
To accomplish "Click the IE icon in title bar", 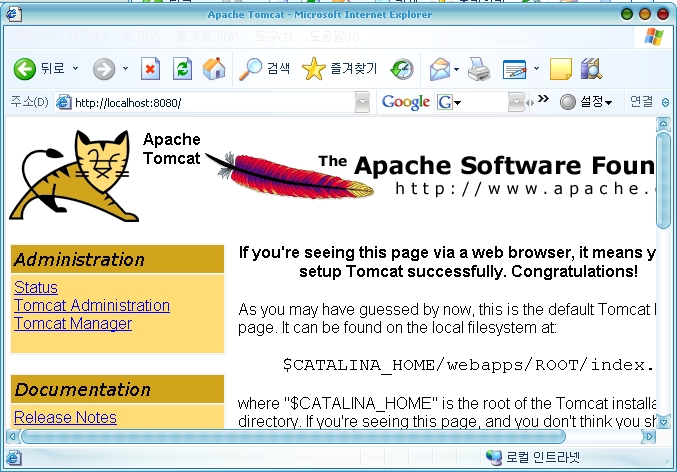I will click(x=13, y=14).
